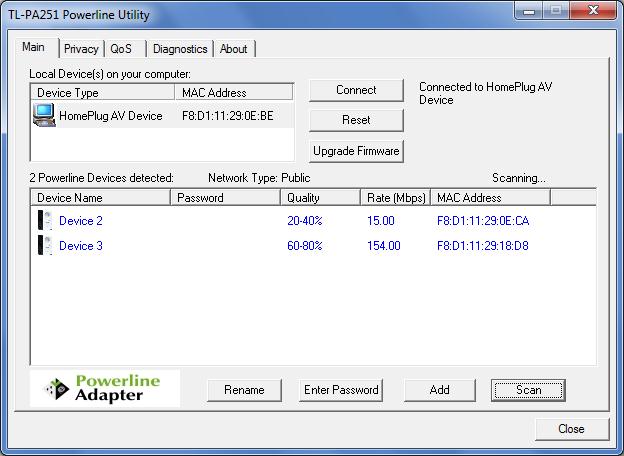Click the Rename button
This screenshot has height=456, width=624.
click(x=244, y=390)
